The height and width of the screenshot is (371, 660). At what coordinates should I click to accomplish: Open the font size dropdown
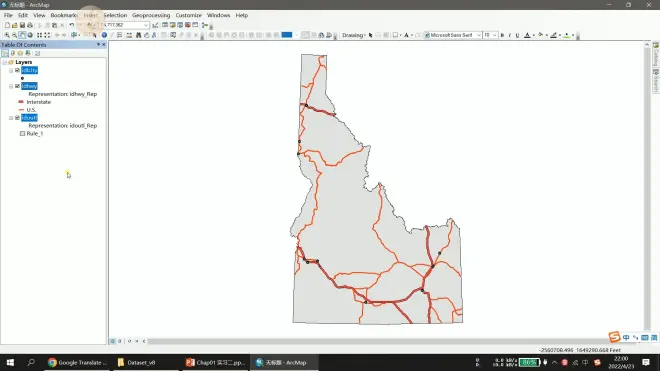tap(495, 35)
